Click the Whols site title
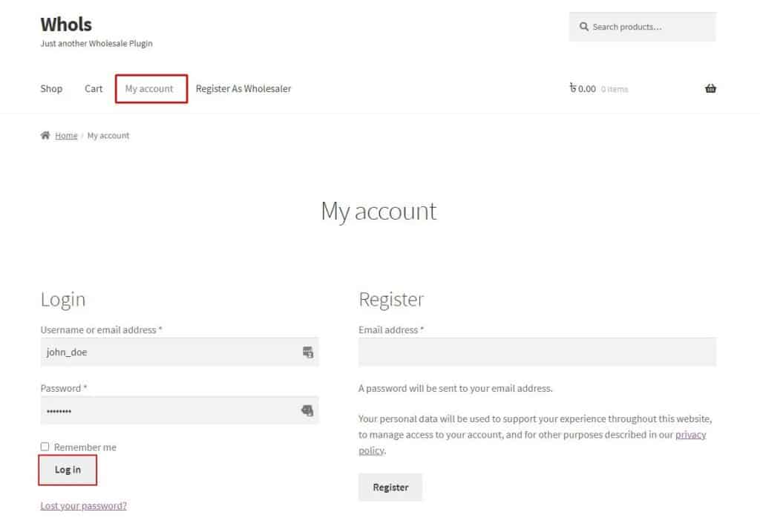Viewport: 760px width, 532px height. click(x=66, y=24)
